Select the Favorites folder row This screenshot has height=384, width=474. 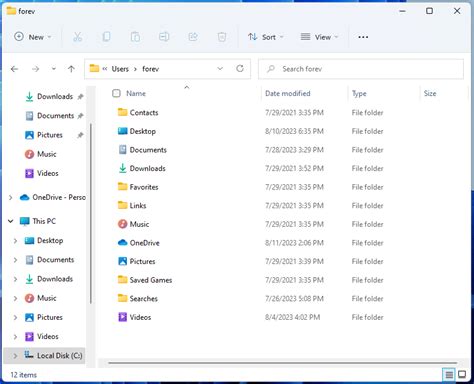coord(283,187)
